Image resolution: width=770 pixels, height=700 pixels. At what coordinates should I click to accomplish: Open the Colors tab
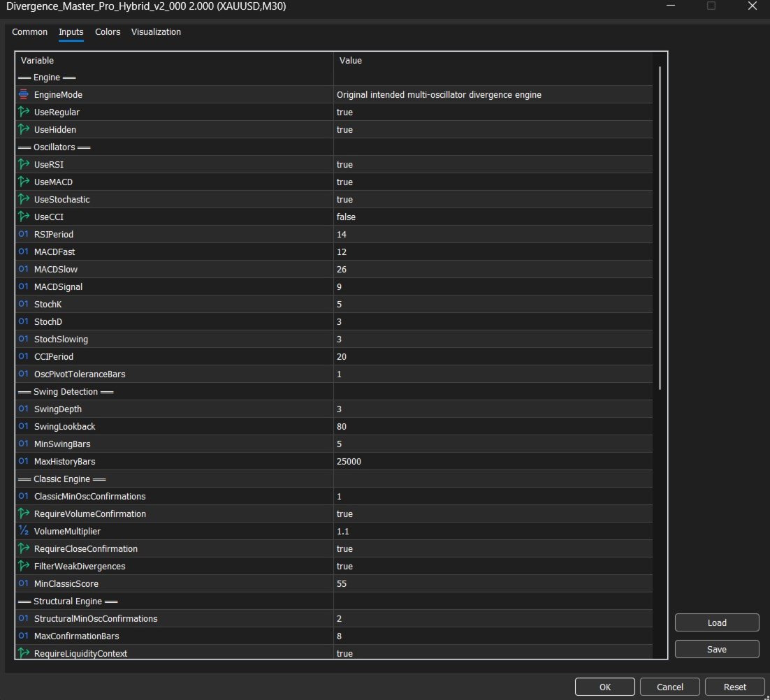[x=108, y=32]
